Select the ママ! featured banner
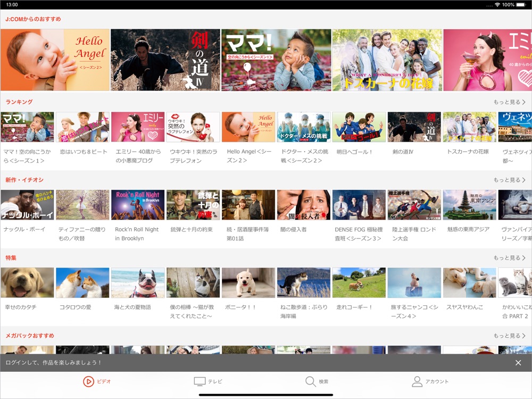 click(276, 60)
